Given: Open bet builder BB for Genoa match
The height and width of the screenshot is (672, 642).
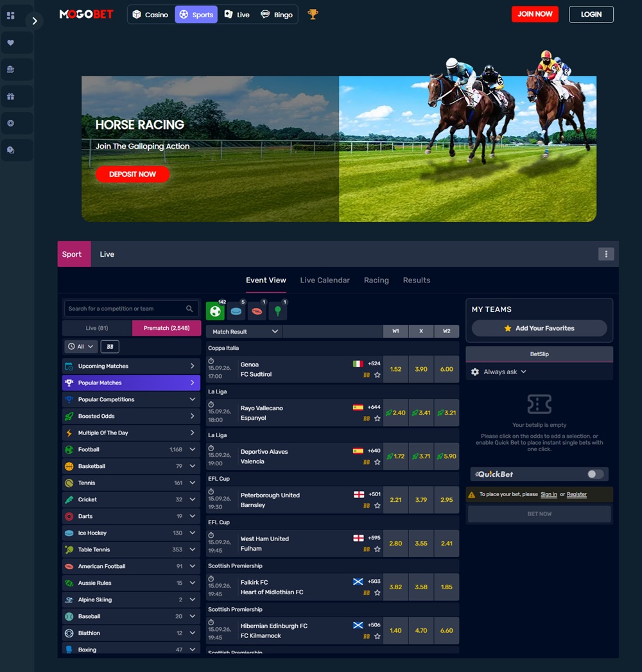Looking at the screenshot, I should pos(367,375).
